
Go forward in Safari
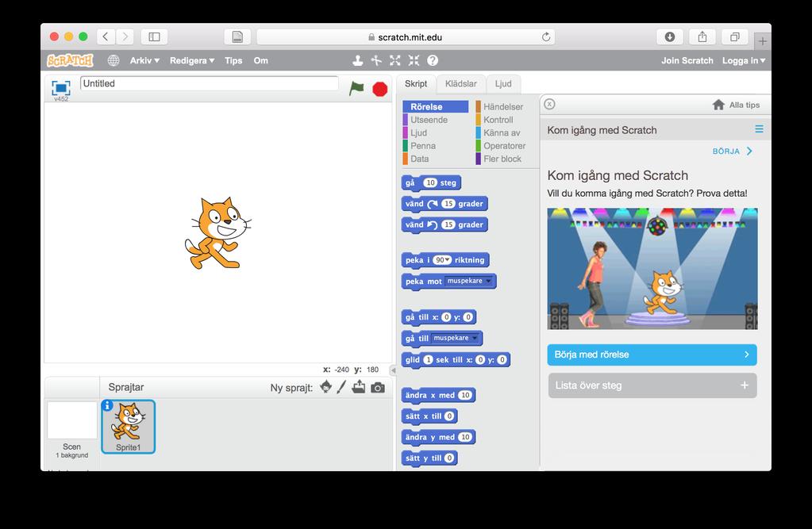(125, 36)
